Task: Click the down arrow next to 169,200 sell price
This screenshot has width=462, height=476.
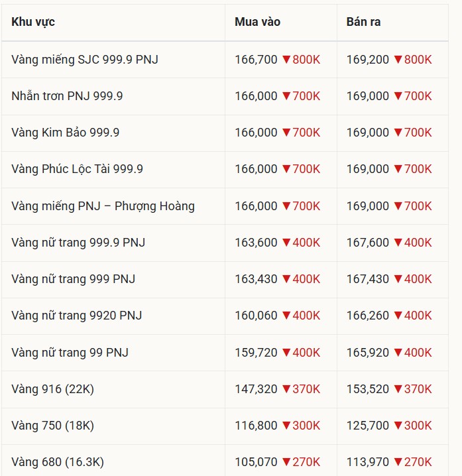Action: pyautogui.click(x=398, y=60)
